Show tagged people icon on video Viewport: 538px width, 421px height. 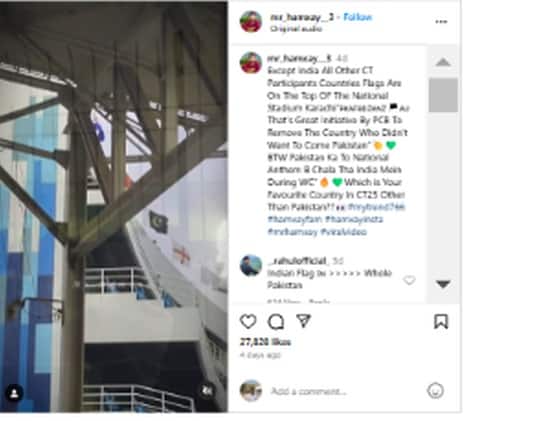(x=14, y=393)
